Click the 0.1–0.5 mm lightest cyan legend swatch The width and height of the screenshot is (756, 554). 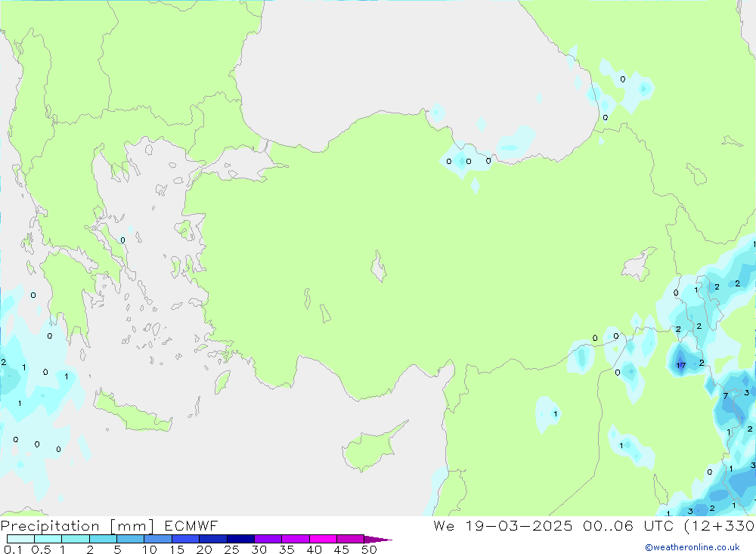click(x=20, y=539)
